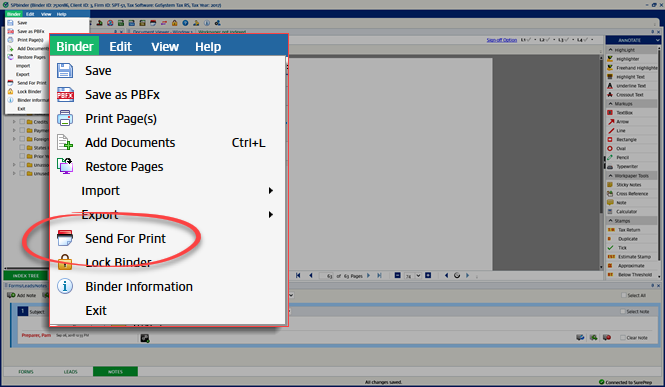Check the Select All checkbox
Image resolution: width=665 pixels, height=387 pixels.
coord(623,295)
